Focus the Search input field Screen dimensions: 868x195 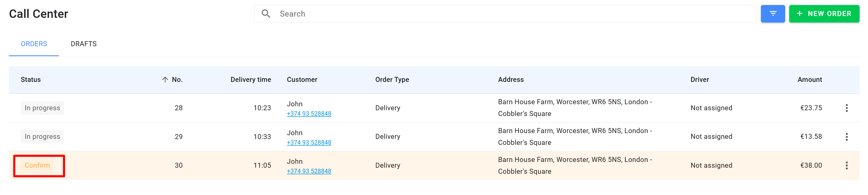coord(506,14)
